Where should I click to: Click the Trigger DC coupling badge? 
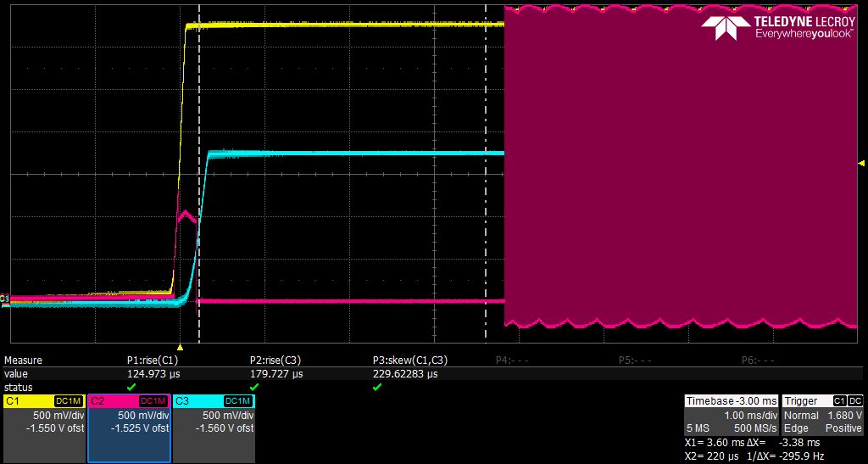coord(855,401)
